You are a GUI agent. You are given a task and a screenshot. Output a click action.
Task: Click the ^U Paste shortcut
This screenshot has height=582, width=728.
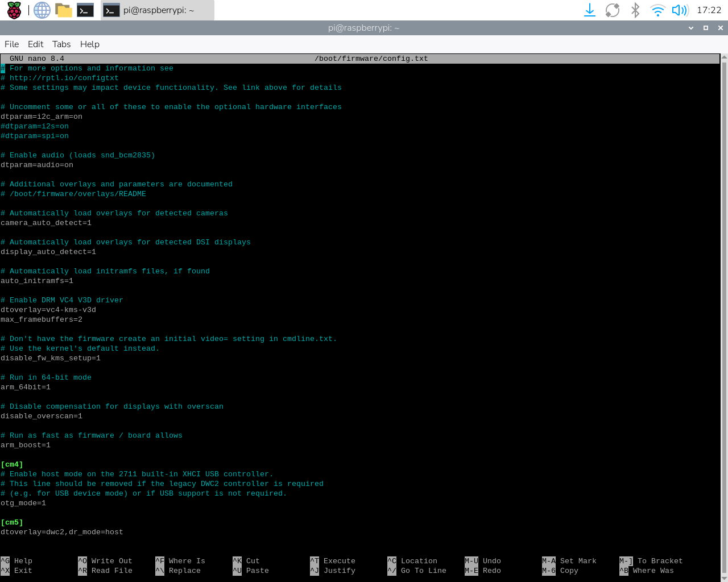(251, 571)
